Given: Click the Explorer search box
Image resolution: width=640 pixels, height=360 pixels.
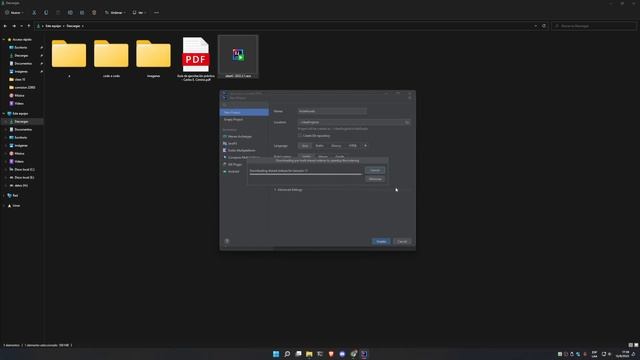Looking at the screenshot, I should (594, 26).
